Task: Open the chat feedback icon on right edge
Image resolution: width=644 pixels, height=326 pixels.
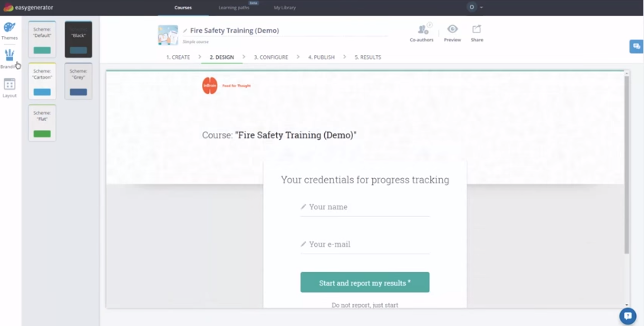Action: 636,46
